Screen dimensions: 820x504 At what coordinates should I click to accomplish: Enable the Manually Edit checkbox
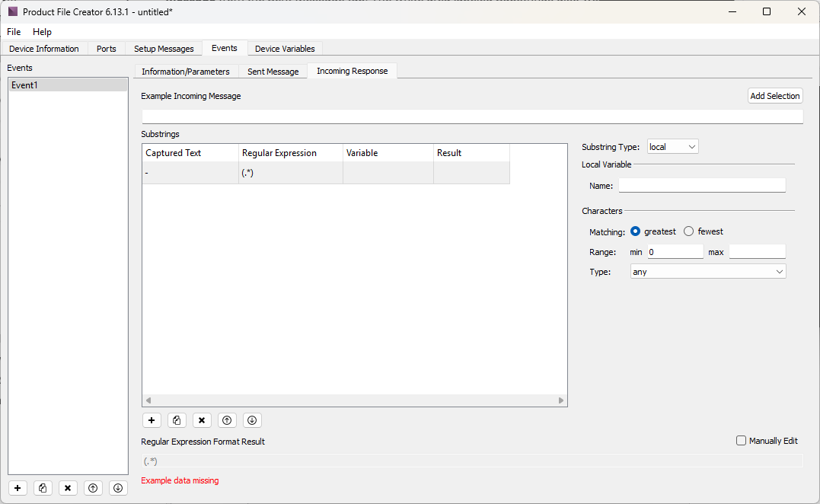pos(742,441)
